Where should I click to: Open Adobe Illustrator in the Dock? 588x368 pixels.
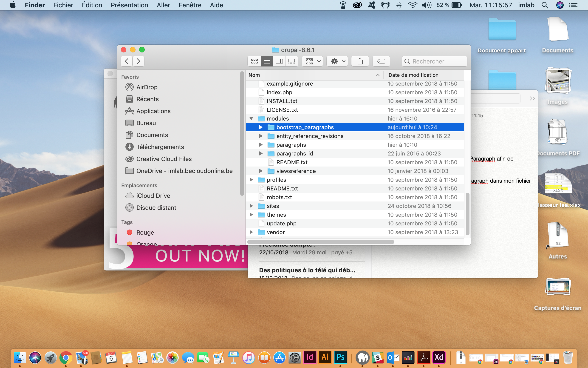325,357
